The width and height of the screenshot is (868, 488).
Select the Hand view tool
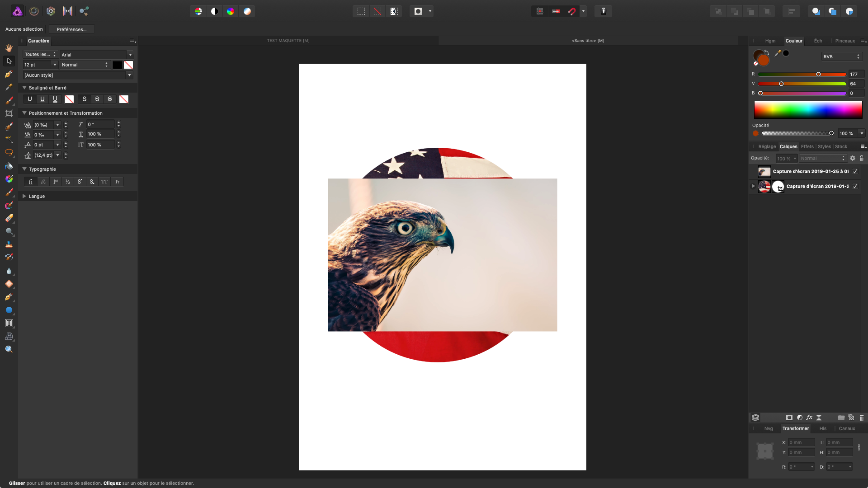[9, 48]
